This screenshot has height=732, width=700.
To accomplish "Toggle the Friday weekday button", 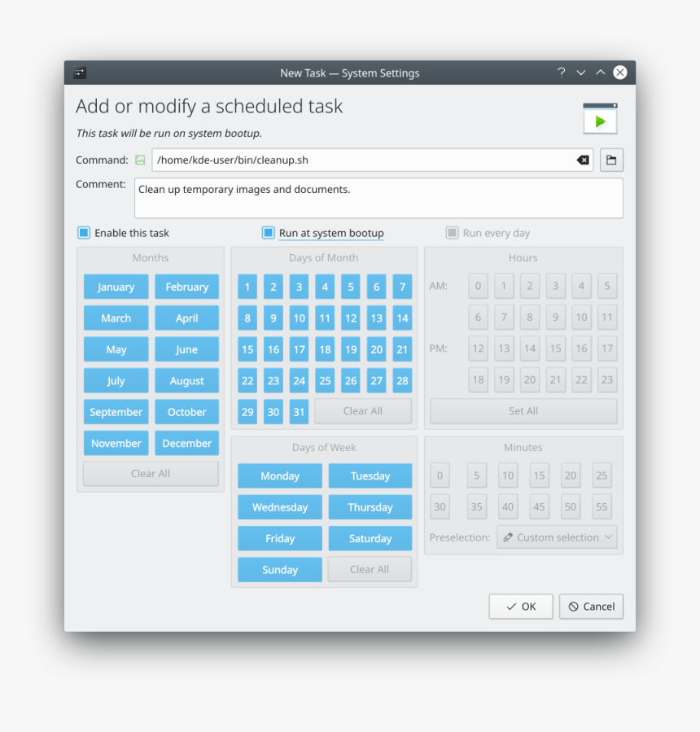I will click(x=280, y=538).
